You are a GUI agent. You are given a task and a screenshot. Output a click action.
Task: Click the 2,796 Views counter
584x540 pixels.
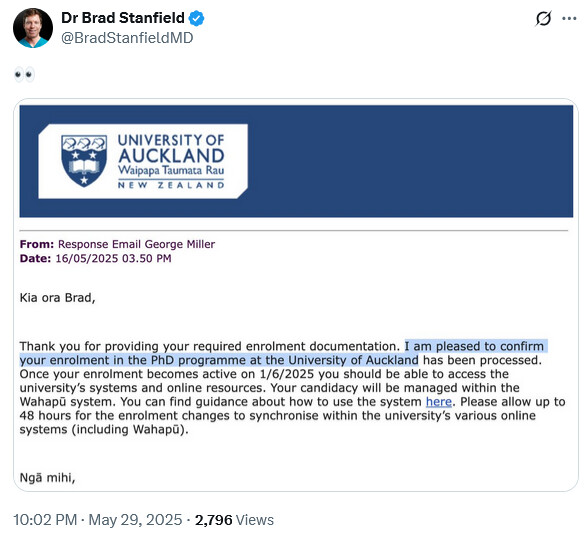(234, 520)
